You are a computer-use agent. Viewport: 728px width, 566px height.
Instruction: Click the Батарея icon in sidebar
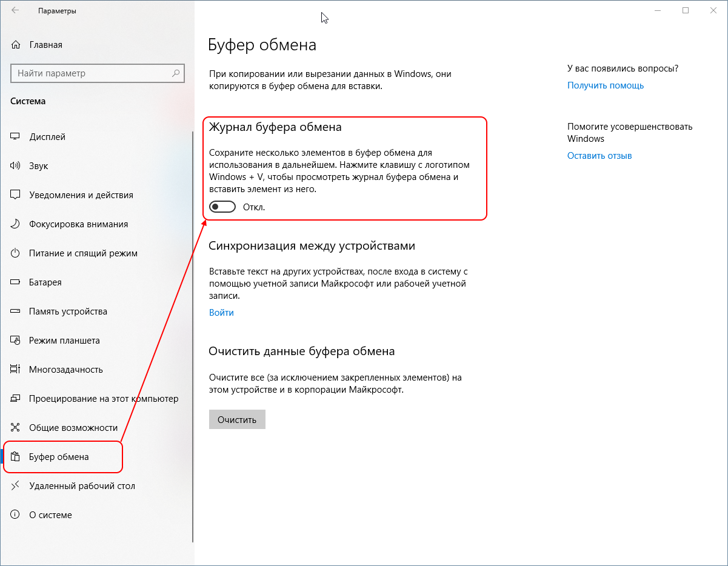pyautogui.click(x=14, y=282)
